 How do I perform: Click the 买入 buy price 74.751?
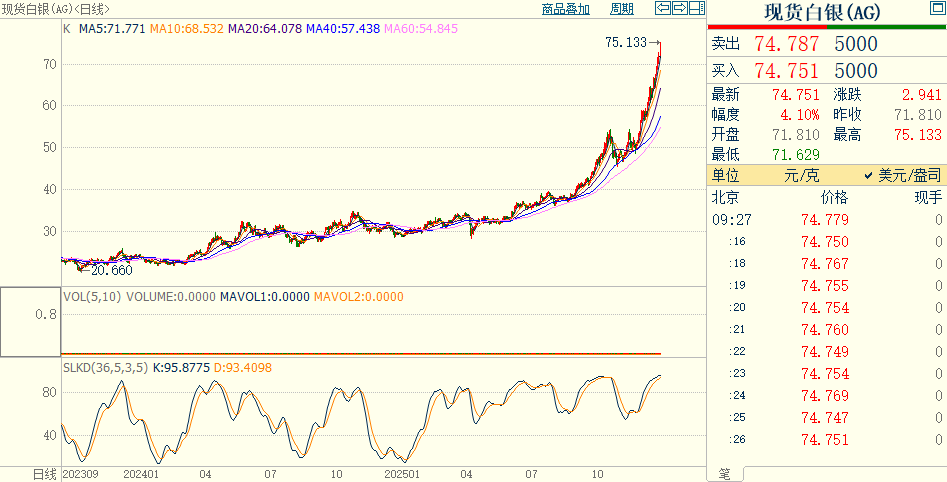(786, 71)
